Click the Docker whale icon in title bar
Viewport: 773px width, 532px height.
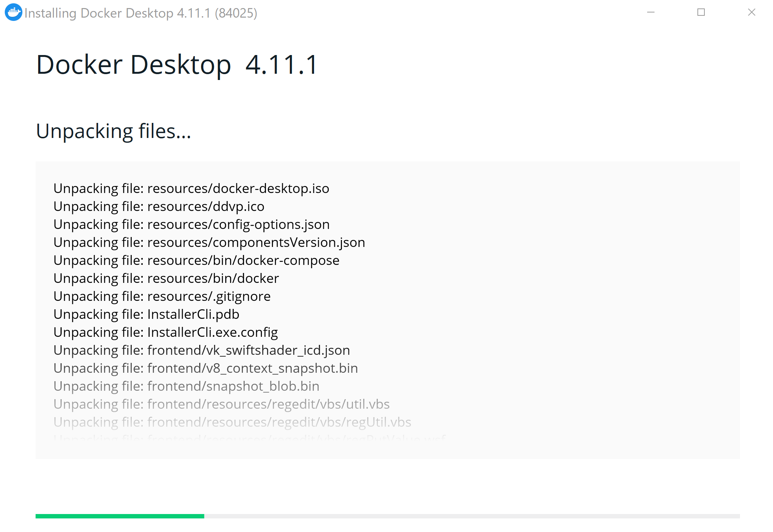(x=14, y=12)
